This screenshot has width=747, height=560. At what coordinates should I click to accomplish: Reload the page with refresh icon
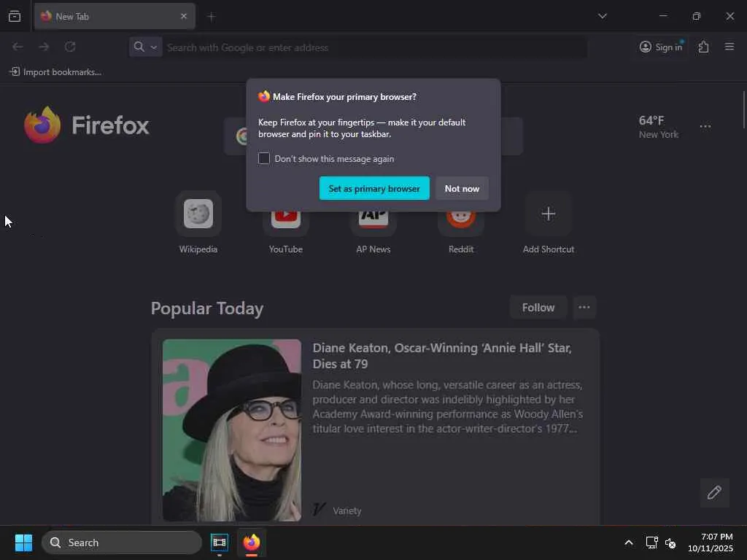[x=70, y=47]
